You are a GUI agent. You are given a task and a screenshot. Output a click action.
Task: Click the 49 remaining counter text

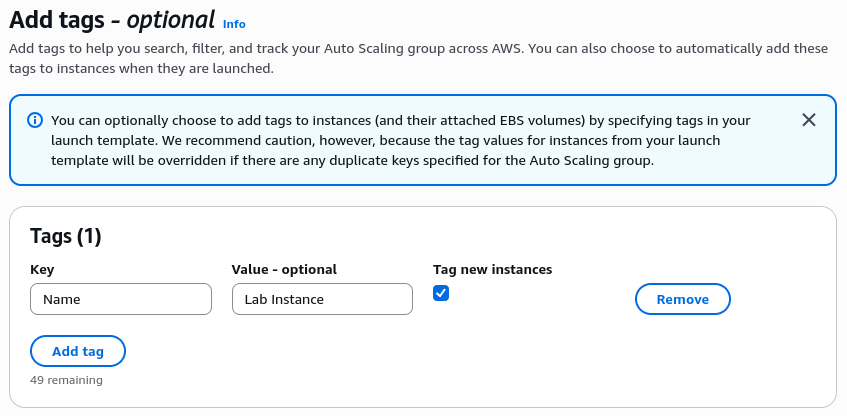click(66, 380)
